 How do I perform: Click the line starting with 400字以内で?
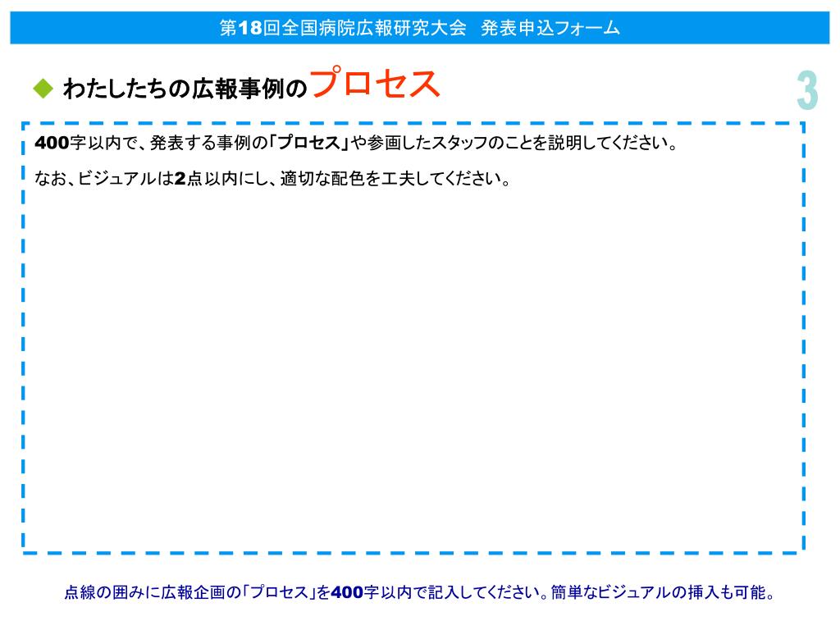coord(357,143)
